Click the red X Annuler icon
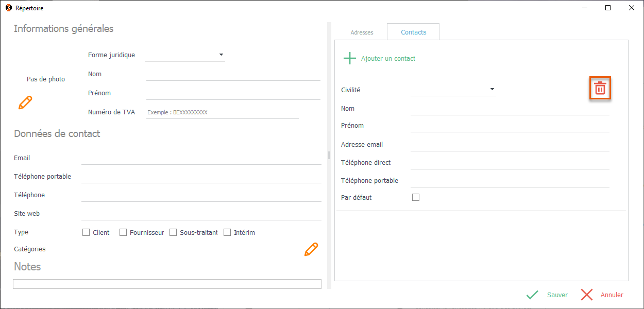The width and height of the screenshot is (644, 309). click(587, 295)
